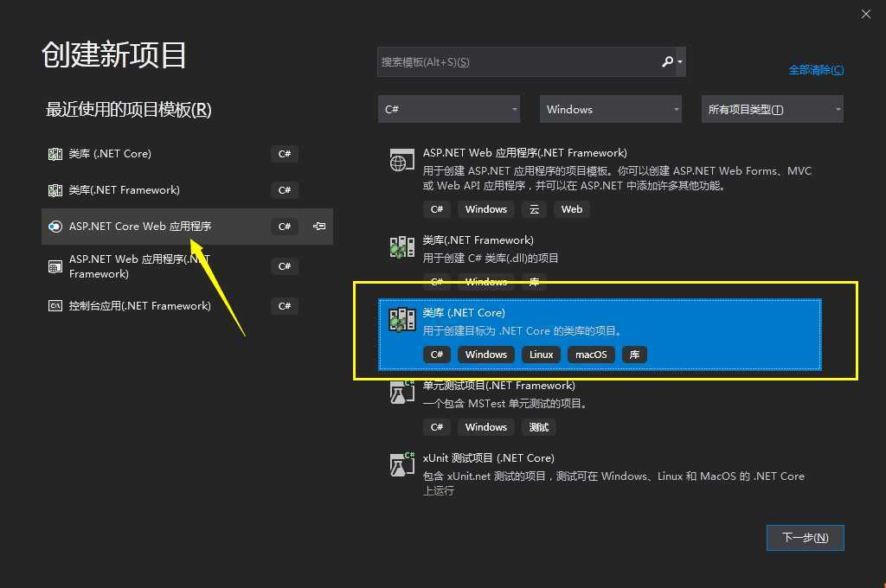Open the 所有项目类型 filter dropdown
This screenshot has height=588, width=886.
773,109
